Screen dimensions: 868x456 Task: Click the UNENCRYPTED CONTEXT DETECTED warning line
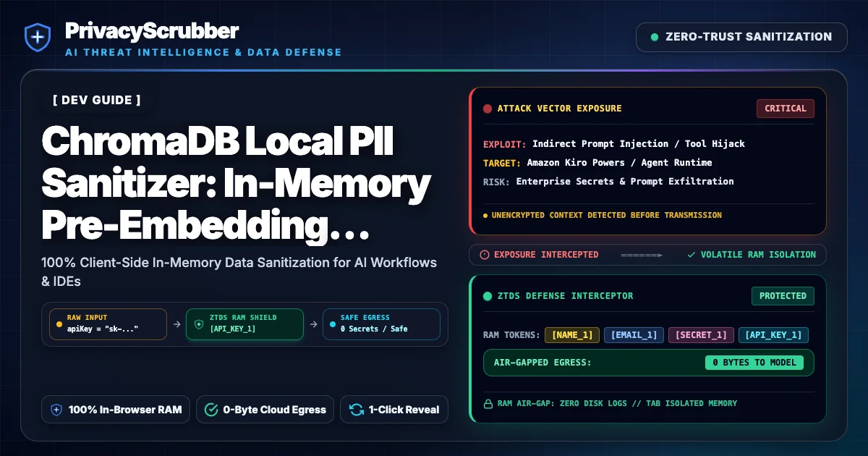603,215
